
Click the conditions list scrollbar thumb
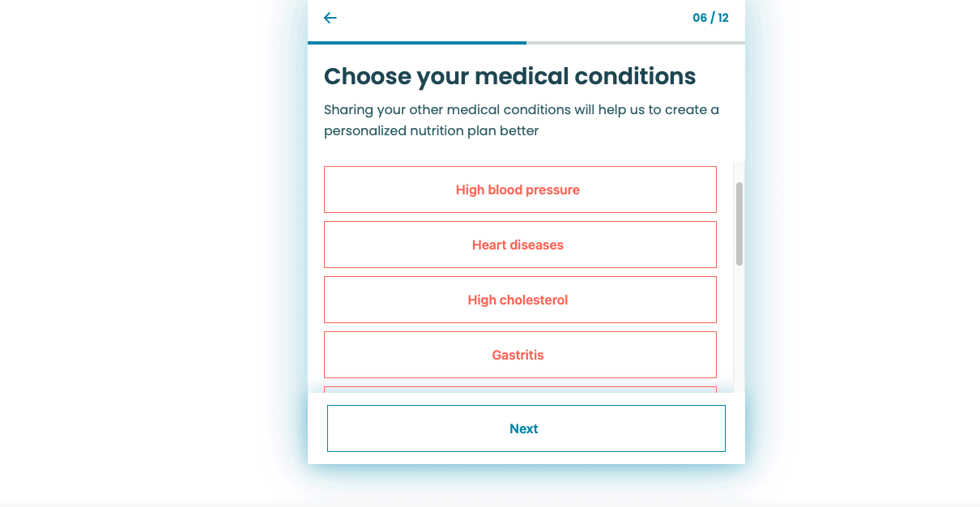[x=739, y=224]
